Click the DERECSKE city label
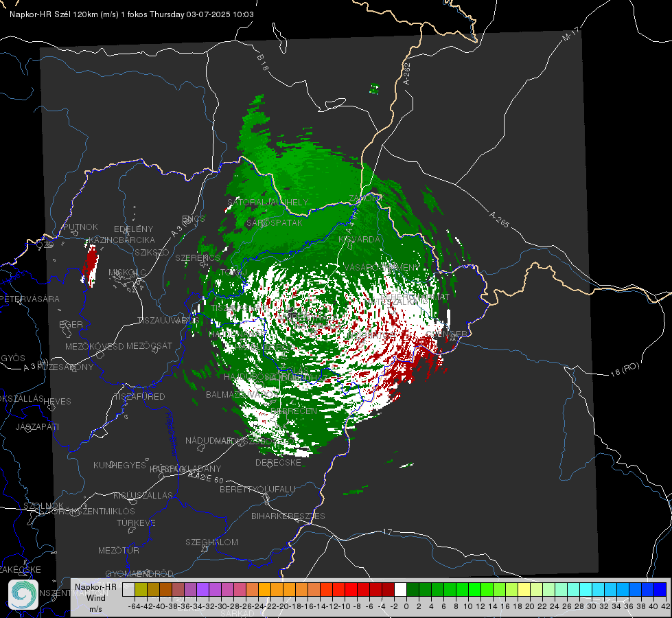 [278, 462]
